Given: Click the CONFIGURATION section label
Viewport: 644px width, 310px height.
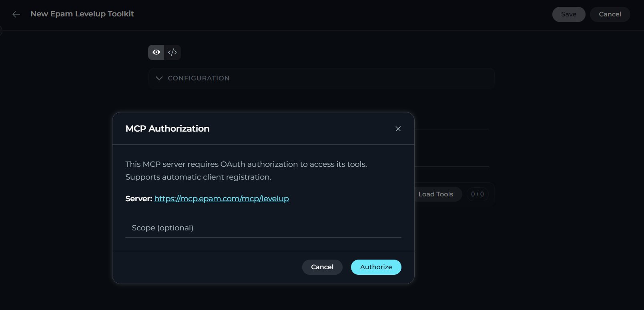Looking at the screenshot, I should pyautogui.click(x=199, y=78).
